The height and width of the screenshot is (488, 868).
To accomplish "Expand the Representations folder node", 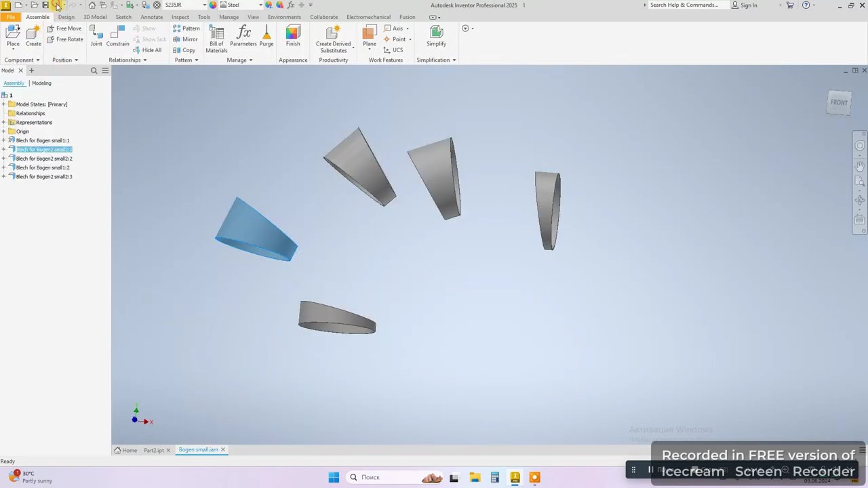I will point(3,123).
